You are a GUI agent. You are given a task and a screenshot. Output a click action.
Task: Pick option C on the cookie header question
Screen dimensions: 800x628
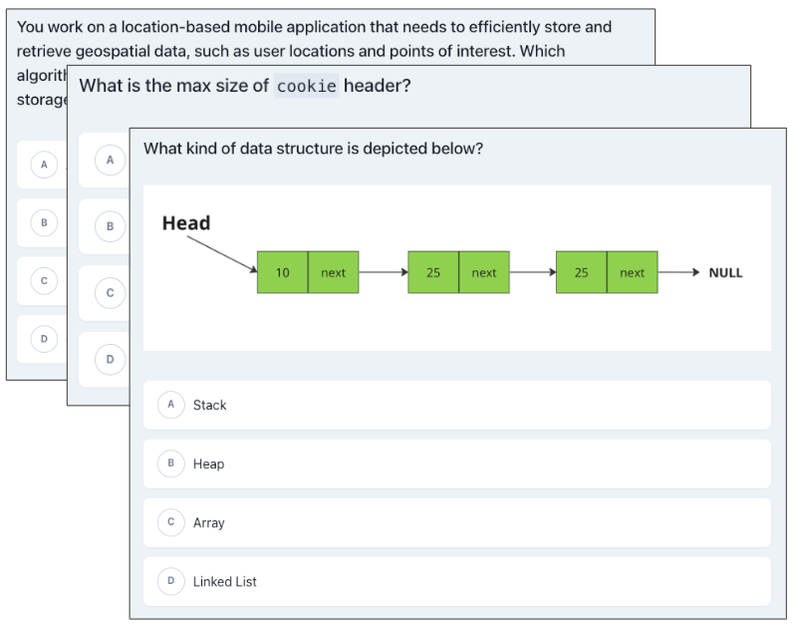[110, 293]
